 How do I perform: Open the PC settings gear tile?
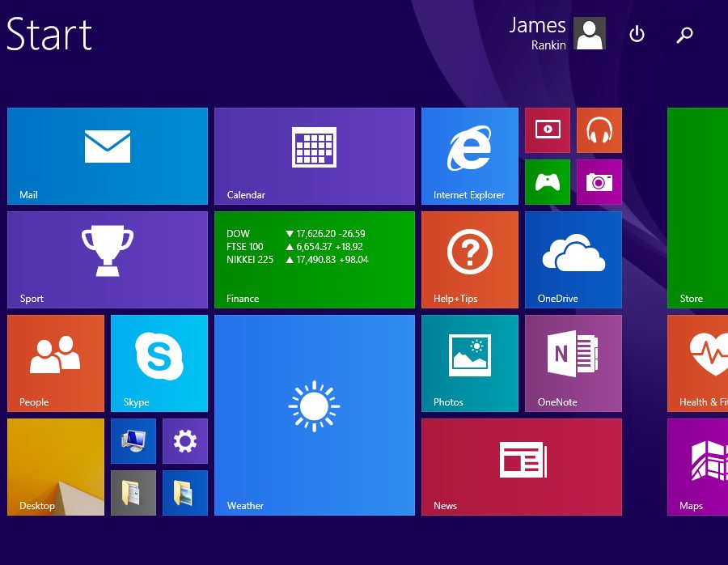[184, 441]
